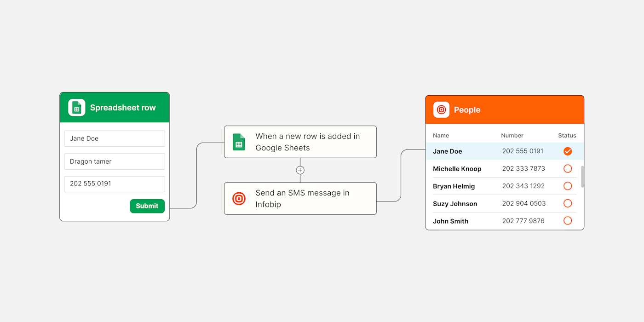Click number 202 555 0191 in People table
Image resolution: width=644 pixels, height=322 pixels.
(523, 151)
